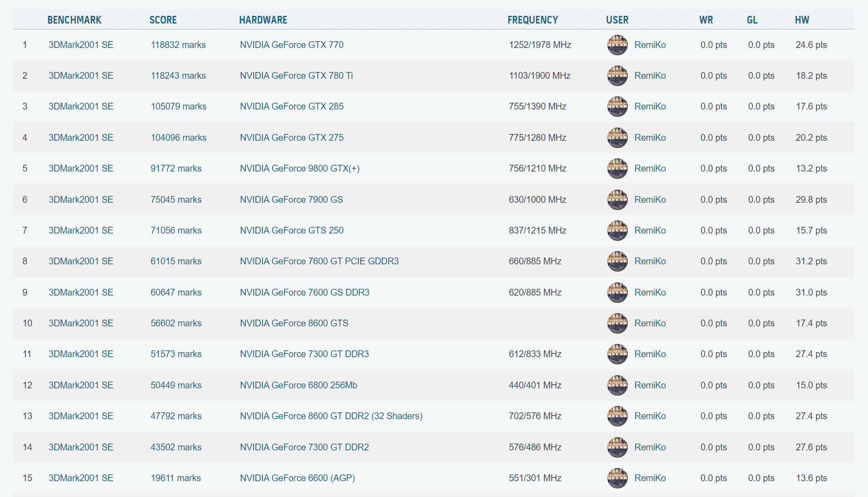
Task: Click the user avatar in the GTS 250 row
Action: pyautogui.click(x=617, y=230)
